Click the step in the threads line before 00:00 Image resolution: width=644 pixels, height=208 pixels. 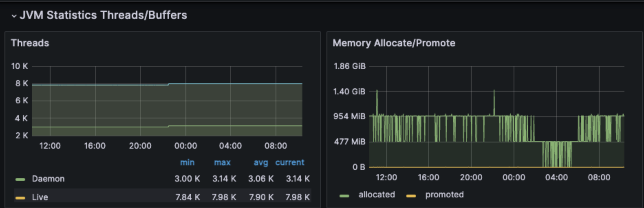click(169, 84)
